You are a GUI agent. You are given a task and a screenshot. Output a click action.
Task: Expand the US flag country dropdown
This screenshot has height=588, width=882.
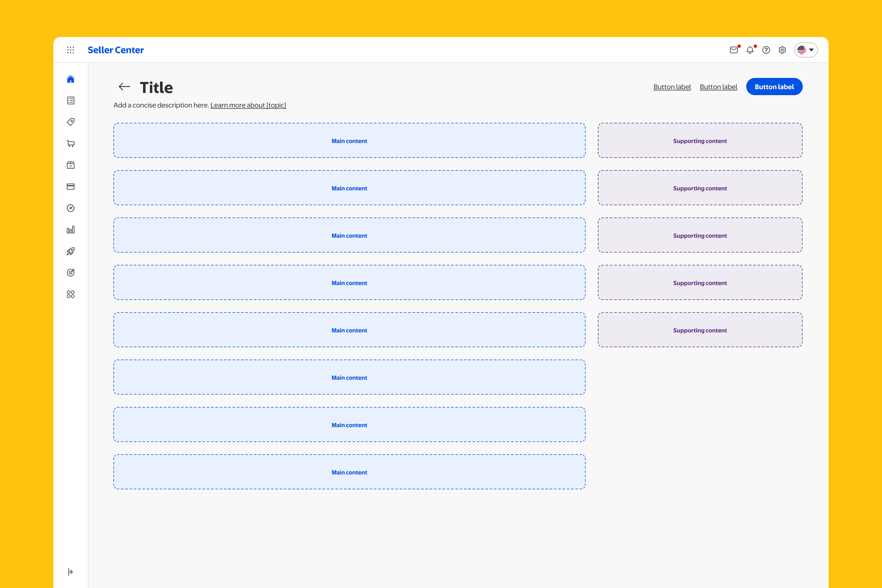tap(806, 50)
